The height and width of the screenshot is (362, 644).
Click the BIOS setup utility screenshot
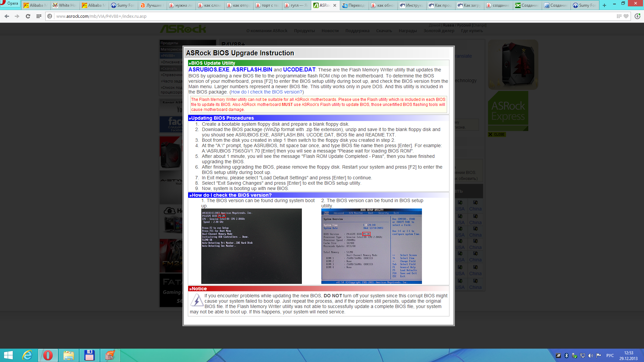click(x=371, y=246)
